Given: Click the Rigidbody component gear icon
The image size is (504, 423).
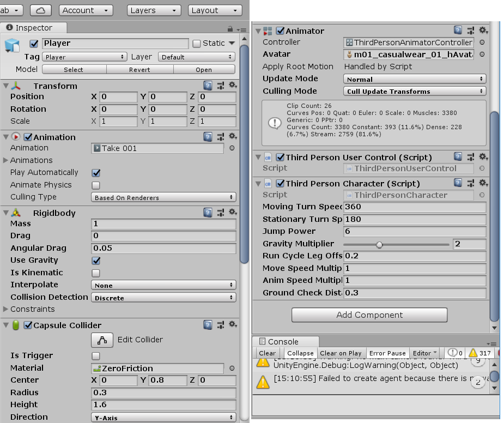Looking at the screenshot, I should click(233, 213).
